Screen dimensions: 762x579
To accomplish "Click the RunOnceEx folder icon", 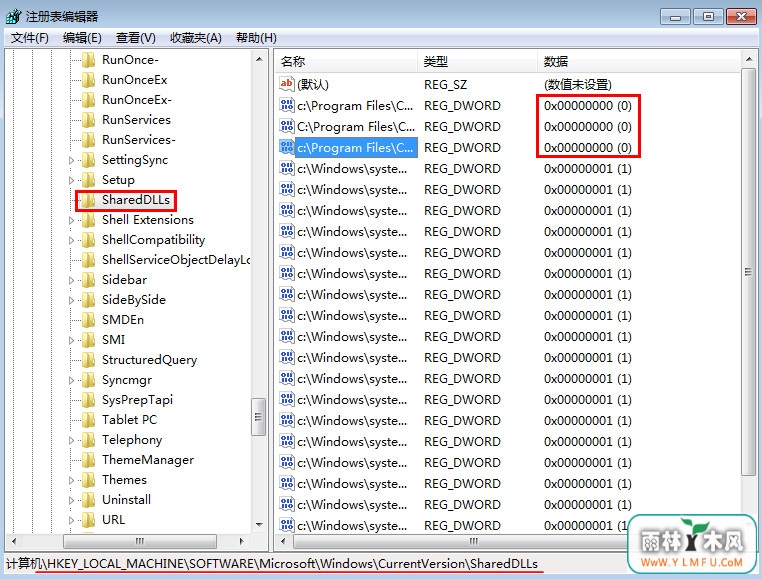I will coord(88,80).
